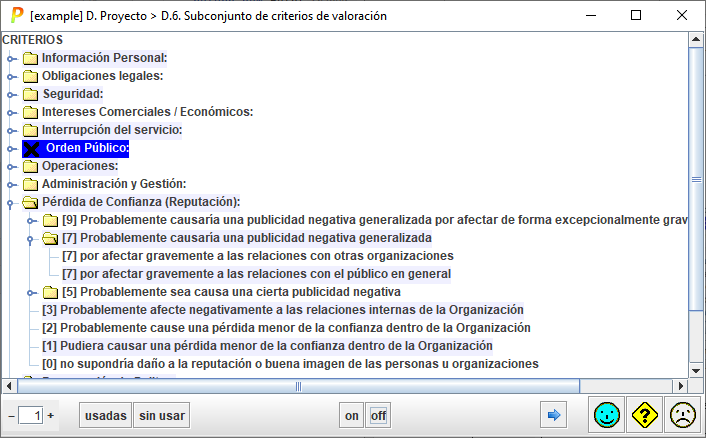The width and height of the screenshot is (706, 438).
Task: Expand level [5] cierta publicidad negativa node
Action: (32, 292)
